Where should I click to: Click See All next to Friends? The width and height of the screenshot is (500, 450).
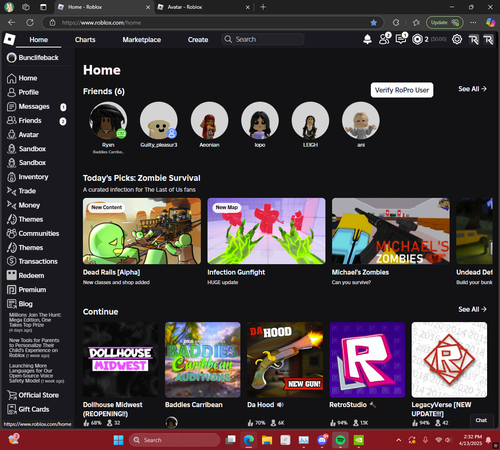click(x=472, y=89)
